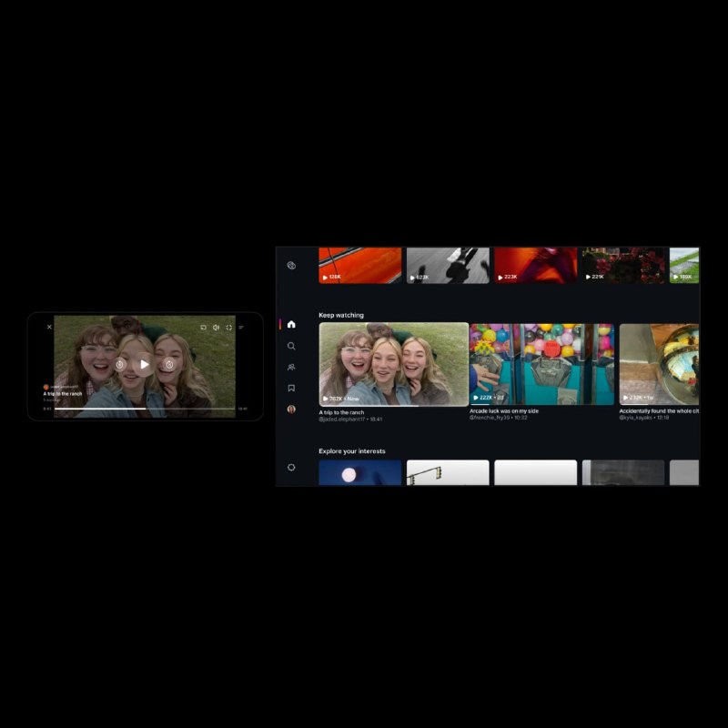Click the "Keep watching" section heading

[341, 315]
